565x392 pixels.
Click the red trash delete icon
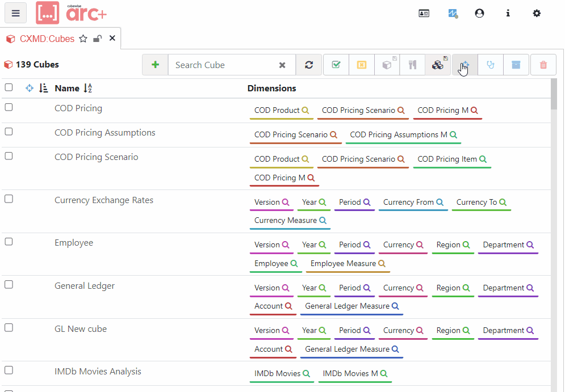(x=543, y=65)
